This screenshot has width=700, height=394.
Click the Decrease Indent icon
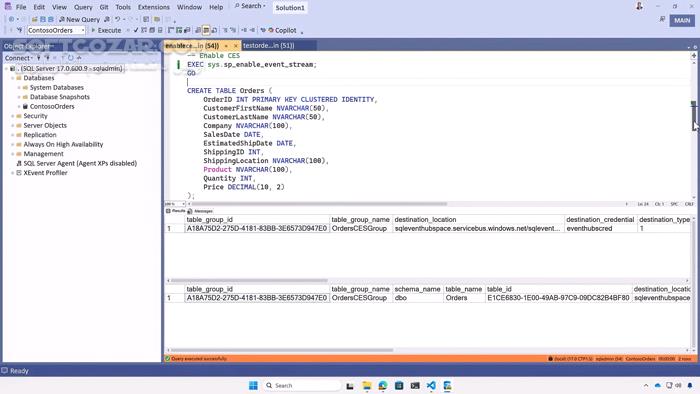tap(244, 30)
